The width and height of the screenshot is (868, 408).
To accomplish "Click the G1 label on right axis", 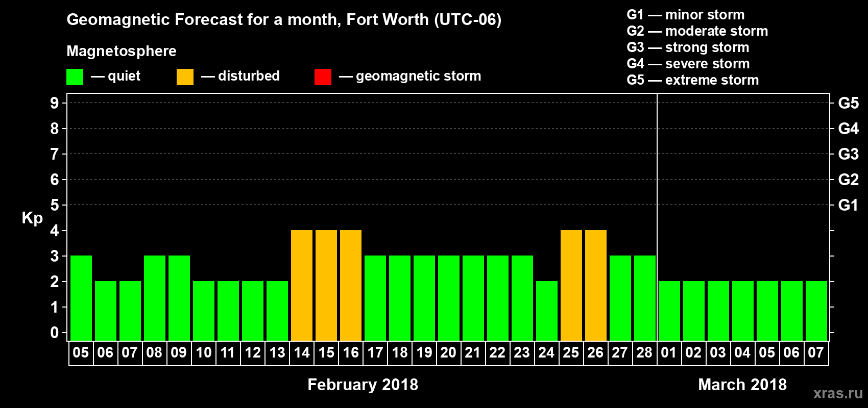I will [x=848, y=205].
